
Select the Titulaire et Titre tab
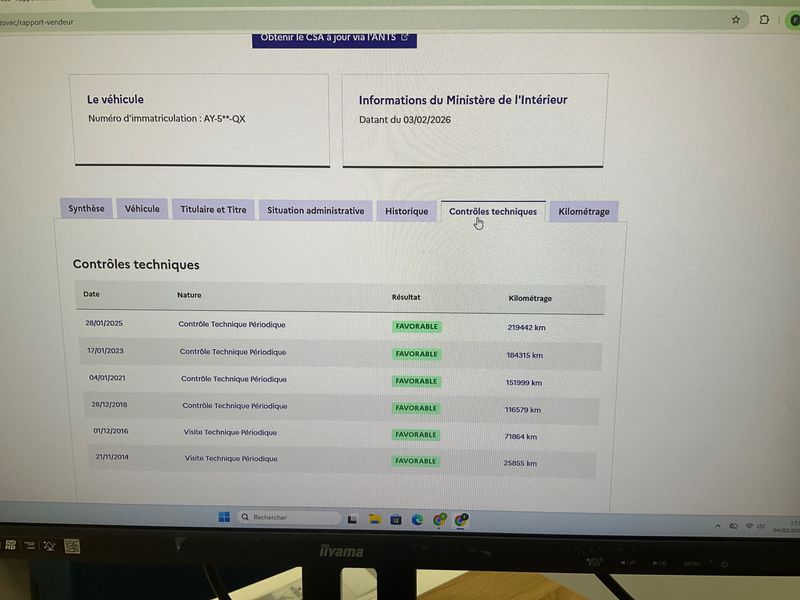click(x=213, y=210)
